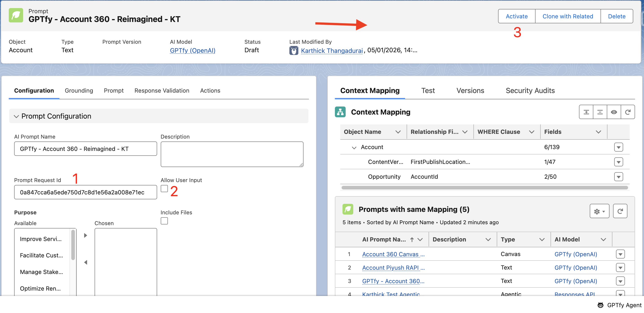Viewport: 644px width, 313px height.
Task: Collapse the Prompt Configuration section
Action: pos(17,116)
